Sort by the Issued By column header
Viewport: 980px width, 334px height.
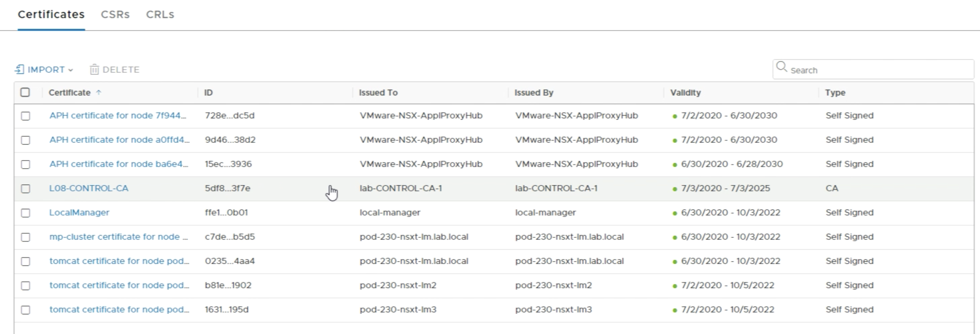(534, 93)
